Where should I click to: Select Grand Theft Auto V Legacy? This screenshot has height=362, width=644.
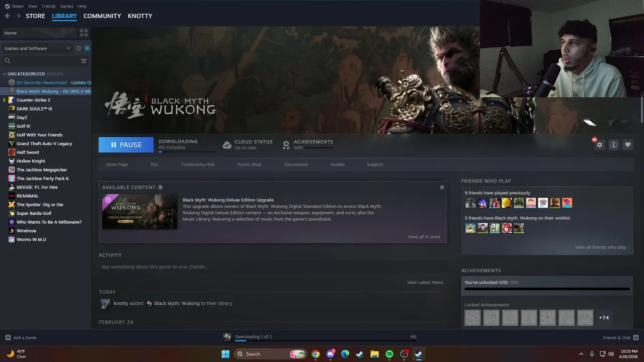45,144
